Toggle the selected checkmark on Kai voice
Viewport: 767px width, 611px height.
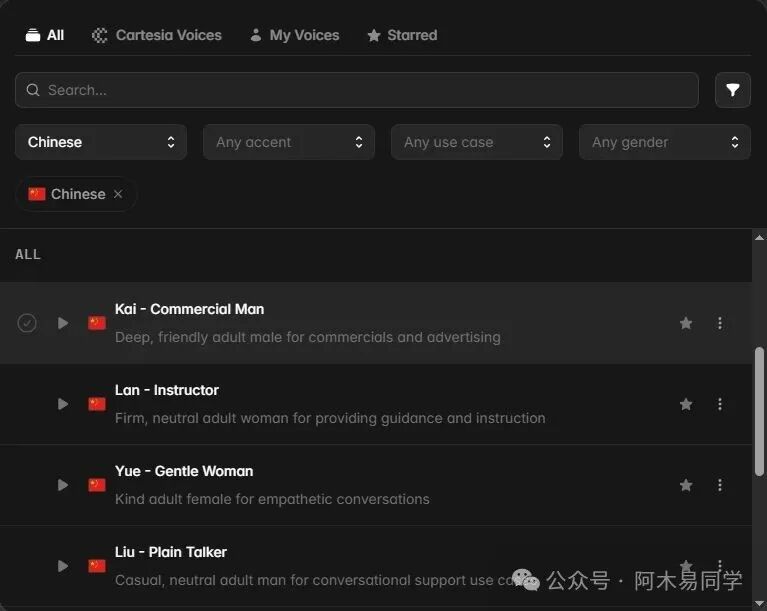click(x=27, y=323)
